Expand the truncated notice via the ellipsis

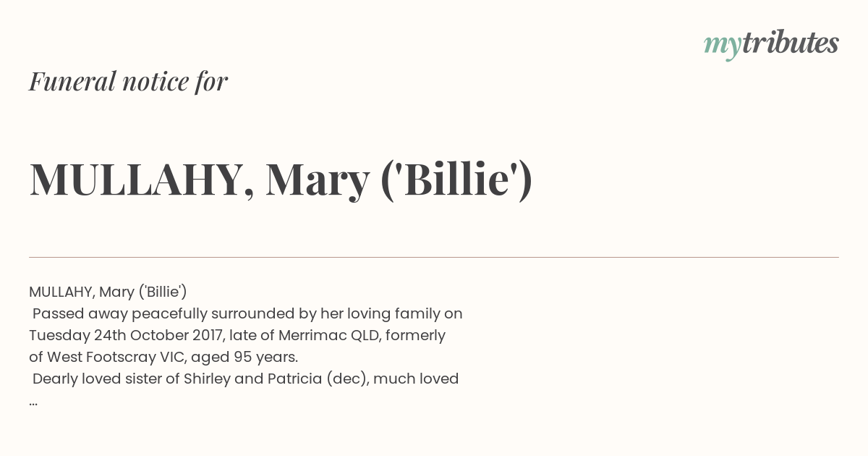(33, 400)
